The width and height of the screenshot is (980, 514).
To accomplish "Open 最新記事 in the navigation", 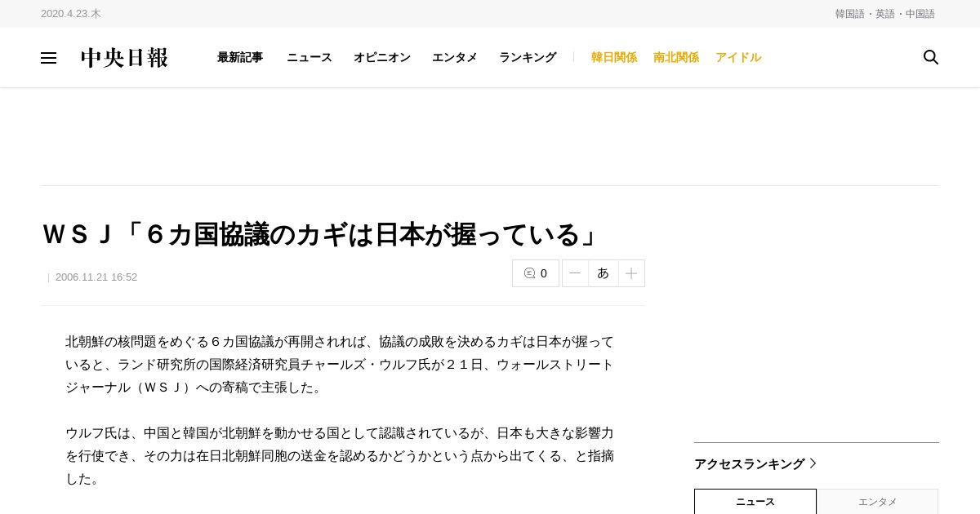I will [240, 57].
